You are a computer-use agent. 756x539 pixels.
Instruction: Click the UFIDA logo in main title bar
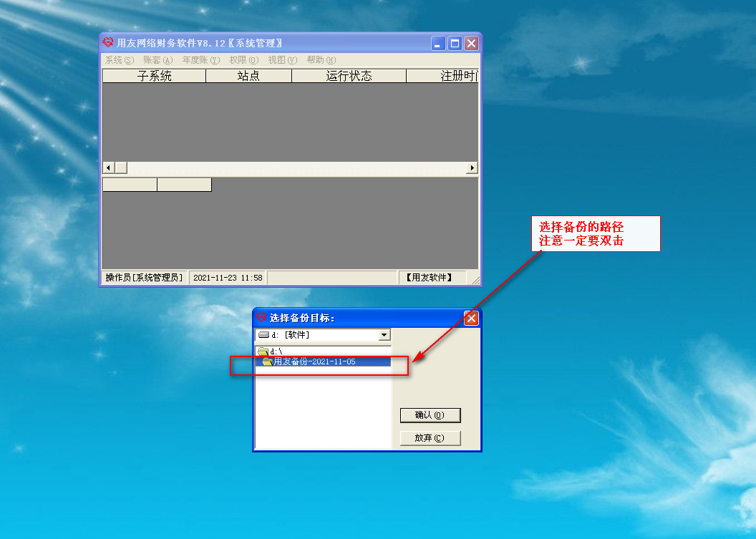pyautogui.click(x=108, y=43)
